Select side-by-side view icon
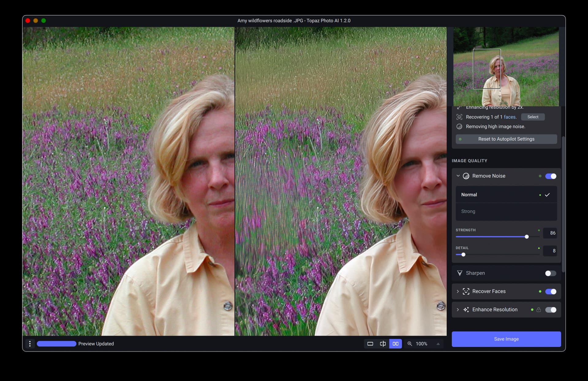The image size is (588, 381). point(395,344)
